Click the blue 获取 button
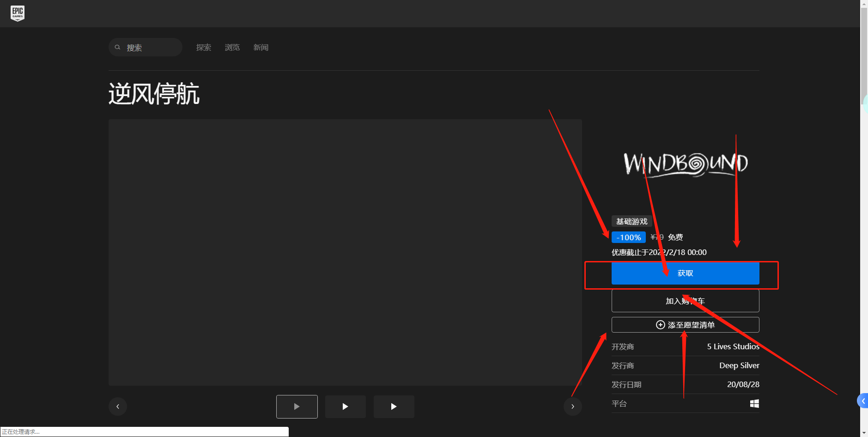Image resolution: width=868 pixels, height=437 pixels. coord(685,273)
